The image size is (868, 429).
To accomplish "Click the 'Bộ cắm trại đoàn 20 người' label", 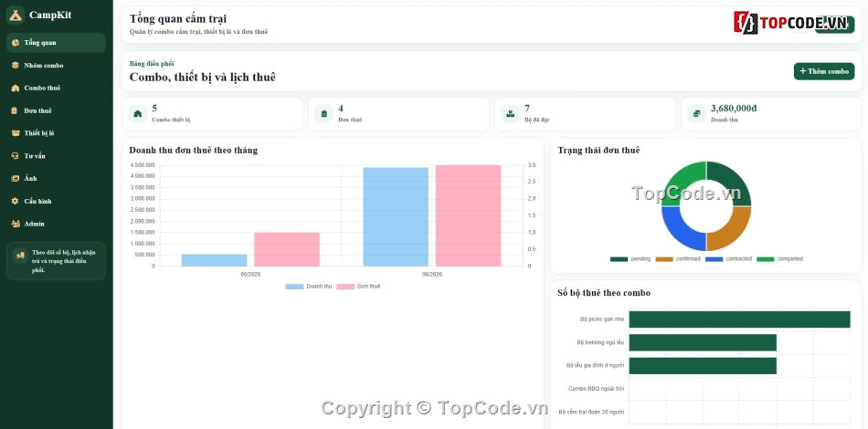I will (x=591, y=412).
